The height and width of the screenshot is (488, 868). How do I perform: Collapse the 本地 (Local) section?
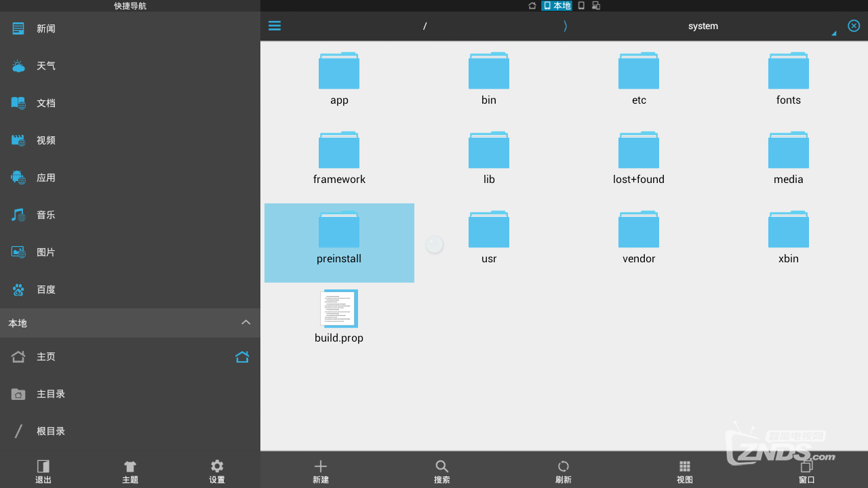pyautogui.click(x=130, y=323)
